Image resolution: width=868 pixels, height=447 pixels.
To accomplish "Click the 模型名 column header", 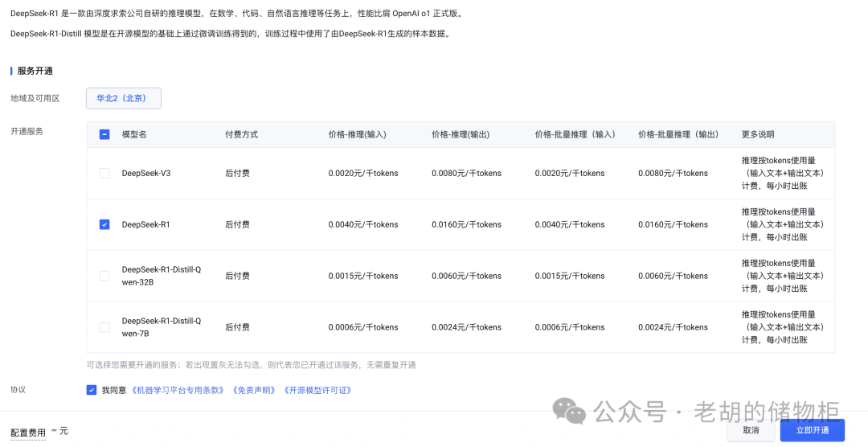I will tap(134, 134).
